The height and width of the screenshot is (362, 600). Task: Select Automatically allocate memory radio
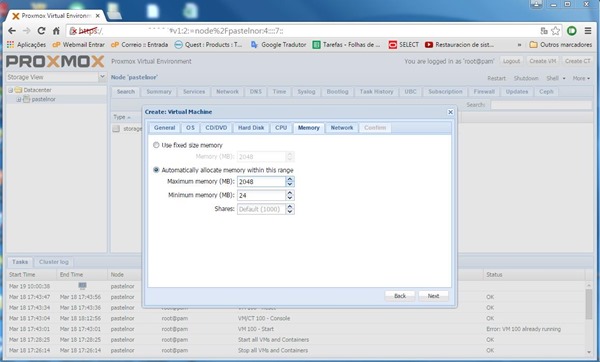(156, 170)
